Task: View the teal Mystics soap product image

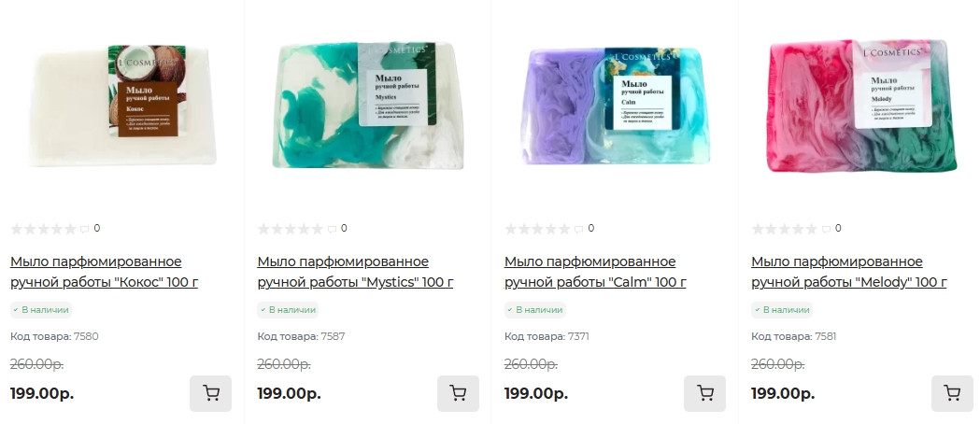Action: (x=369, y=105)
